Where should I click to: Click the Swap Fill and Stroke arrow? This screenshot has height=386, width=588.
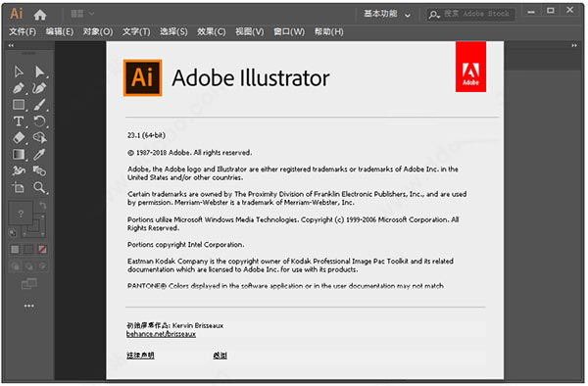[43, 206]
